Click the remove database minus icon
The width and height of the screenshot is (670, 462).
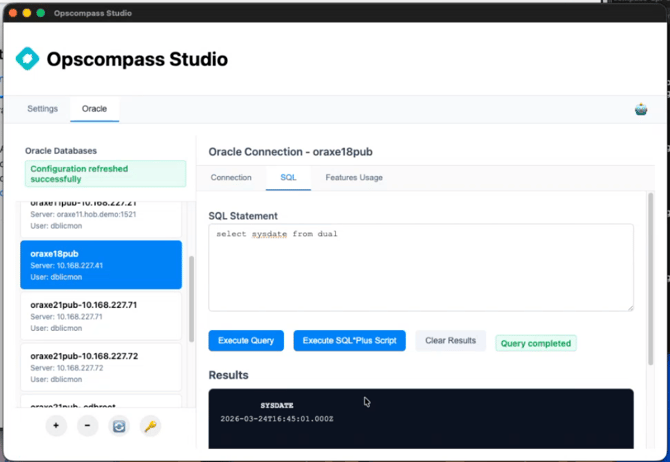pyautogui.click(x=87, y=426)
